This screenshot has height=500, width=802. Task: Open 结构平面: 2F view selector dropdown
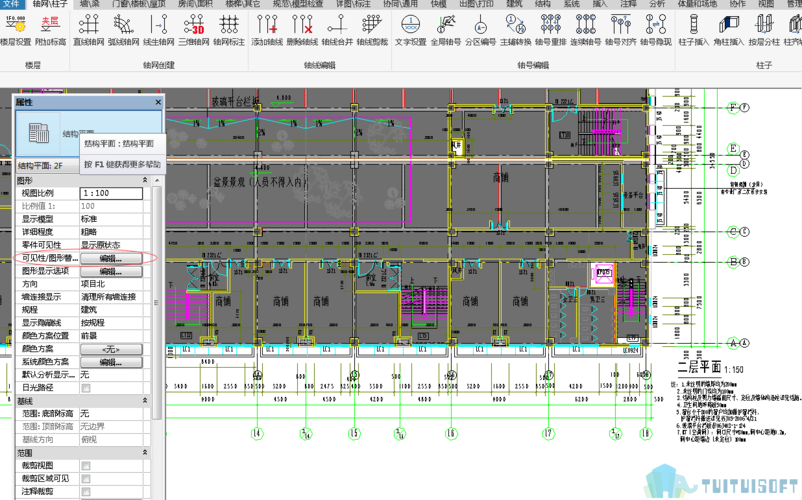pyautogui.click(x=47, y=166)
